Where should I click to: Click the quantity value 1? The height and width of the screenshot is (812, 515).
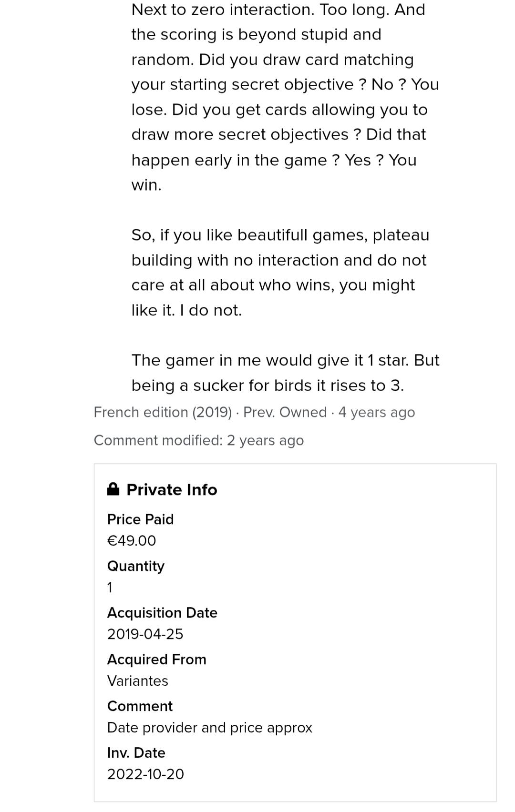110,588
